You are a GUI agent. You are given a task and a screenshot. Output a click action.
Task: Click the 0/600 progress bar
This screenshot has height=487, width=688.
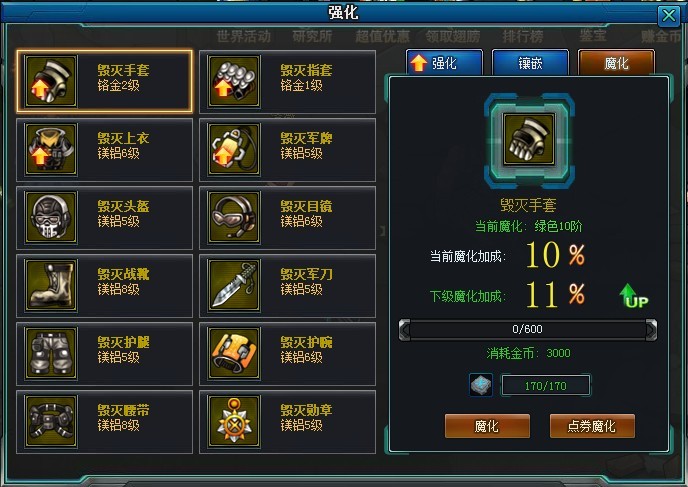pos(527,329)
